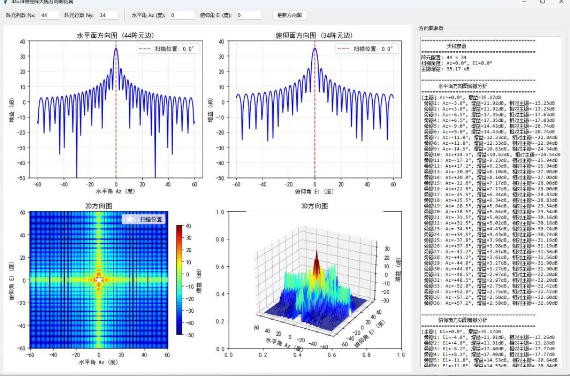This screenshot has width=570, height=376.
Task: Click the [主瓣] El=+0.0° row
Action: tap(462, 331)
